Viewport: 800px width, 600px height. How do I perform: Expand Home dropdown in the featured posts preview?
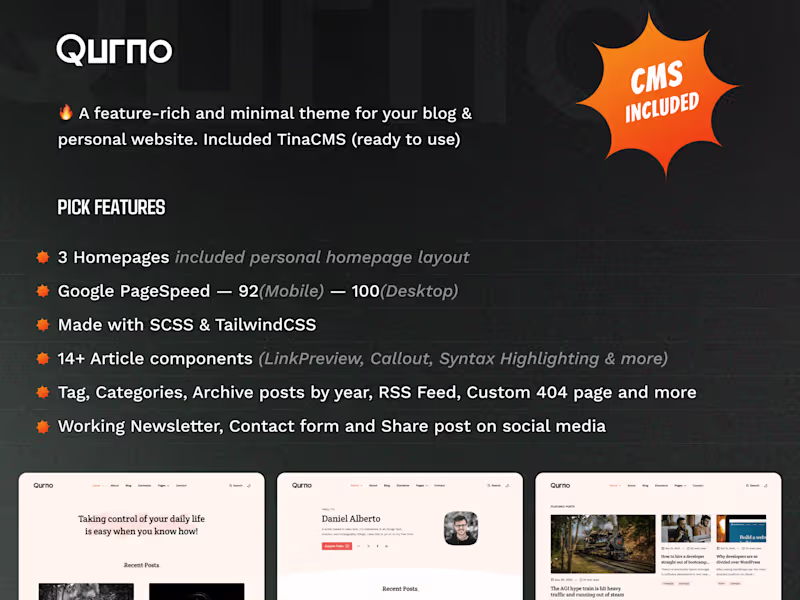(x=615, y=486)
